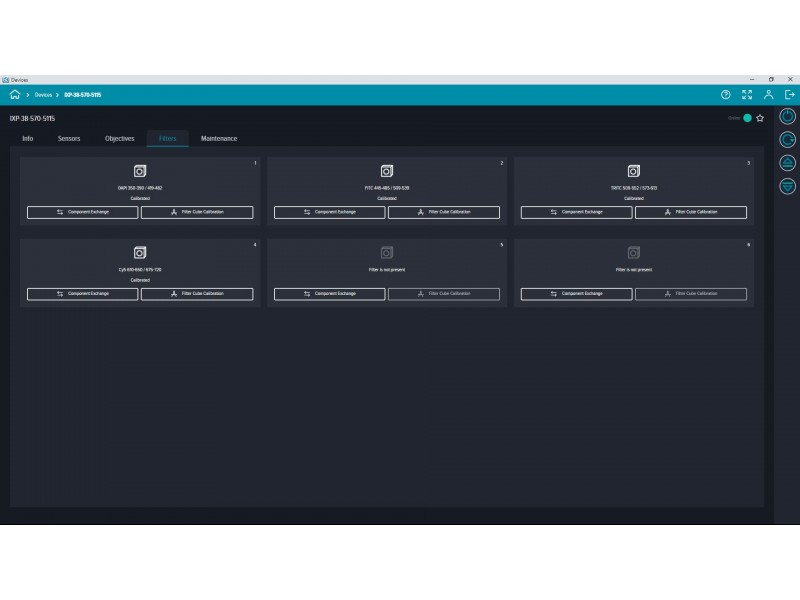
Task: Select the TRITC filter cube icon
Action: (634, 171)
